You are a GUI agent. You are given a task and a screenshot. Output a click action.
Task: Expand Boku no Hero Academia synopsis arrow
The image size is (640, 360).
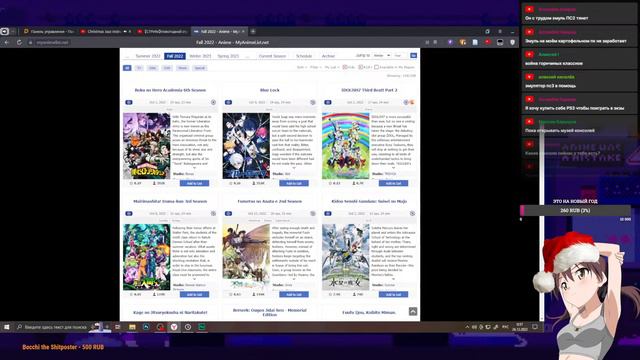click(194, 168)
